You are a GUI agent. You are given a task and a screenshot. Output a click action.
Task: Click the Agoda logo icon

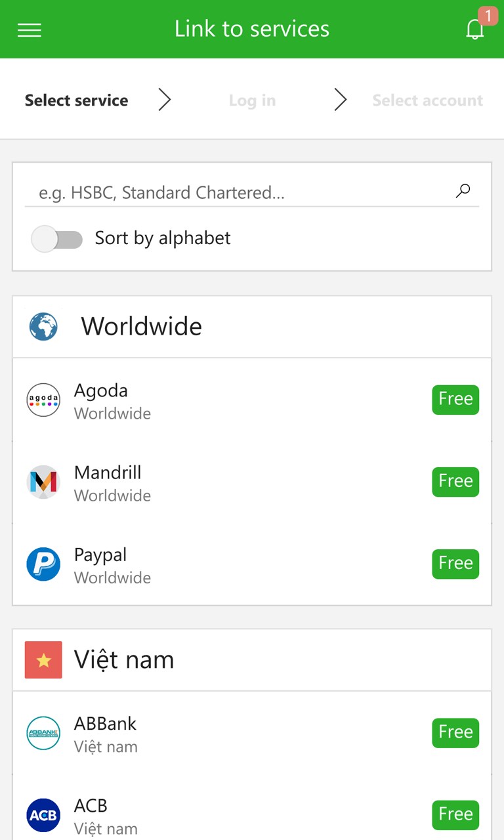[x=43, y=400]
